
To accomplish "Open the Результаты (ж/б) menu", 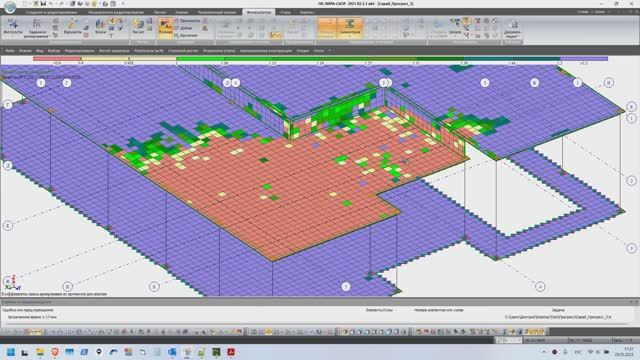I will pyautogui.click(x=149, y=51).
